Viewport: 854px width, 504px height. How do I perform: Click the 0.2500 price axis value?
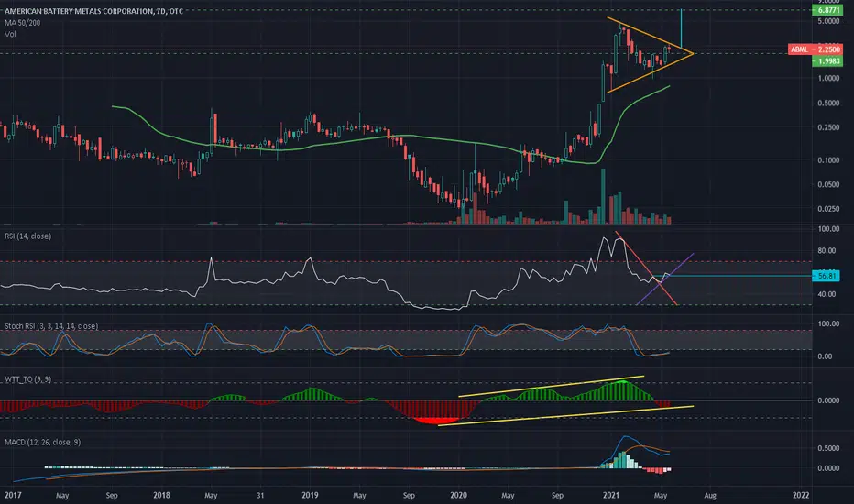coord(828,127)
